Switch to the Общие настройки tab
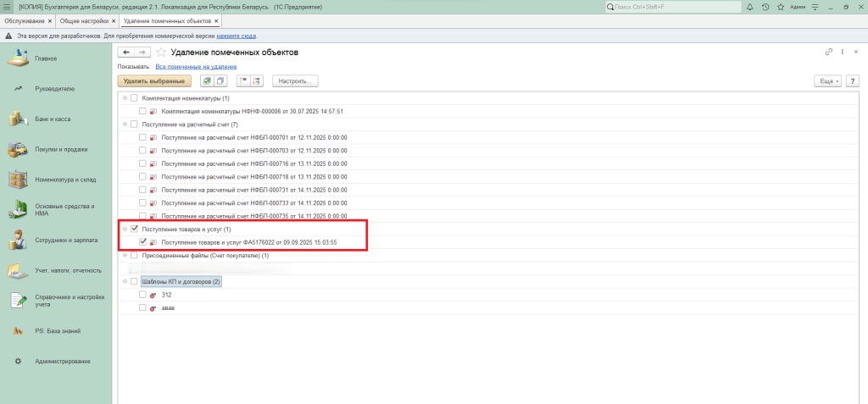Image resolution: width=868 pixels, height=404 pixels. [83, 20]
